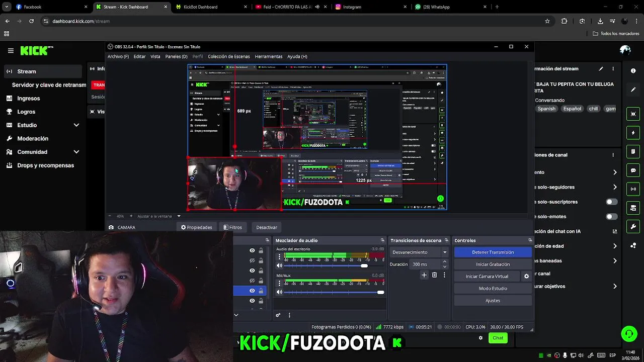
Task: Expand the Comunidad sidebar section
Action: (x=76, y=152)
